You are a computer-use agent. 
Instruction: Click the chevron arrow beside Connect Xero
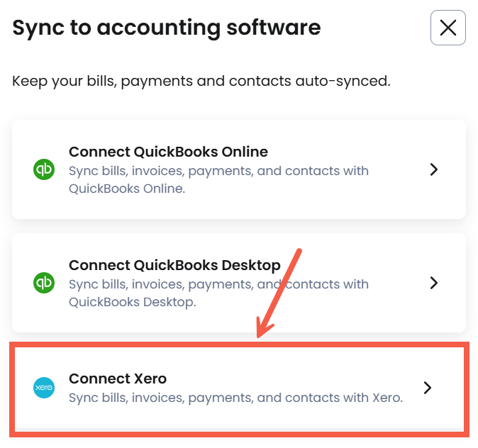(427, 388)
